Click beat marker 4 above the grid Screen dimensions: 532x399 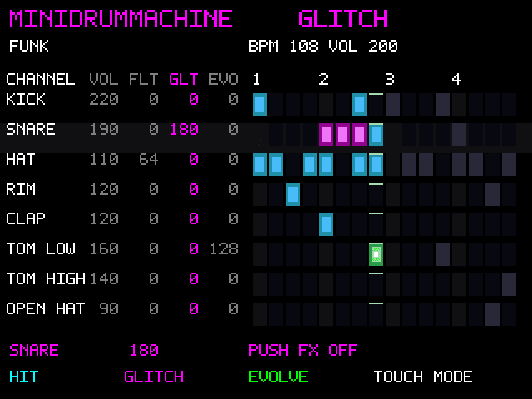[456, 80]
